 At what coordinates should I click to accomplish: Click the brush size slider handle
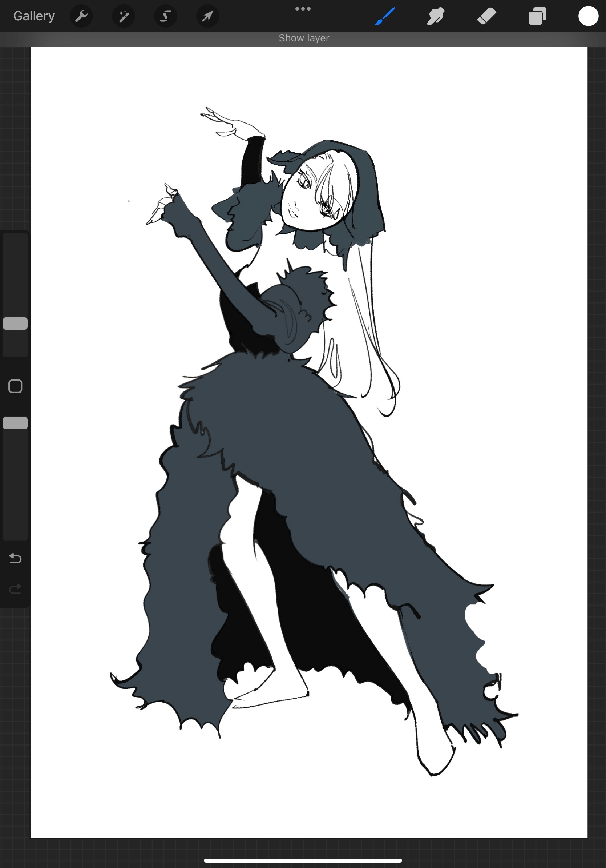pyautogui.click(x=15, y=323)
